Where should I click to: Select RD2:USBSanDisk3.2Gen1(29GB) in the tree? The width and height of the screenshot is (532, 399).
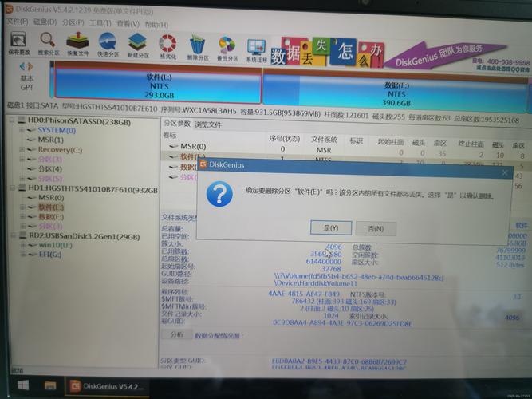(x=85, y=236)
